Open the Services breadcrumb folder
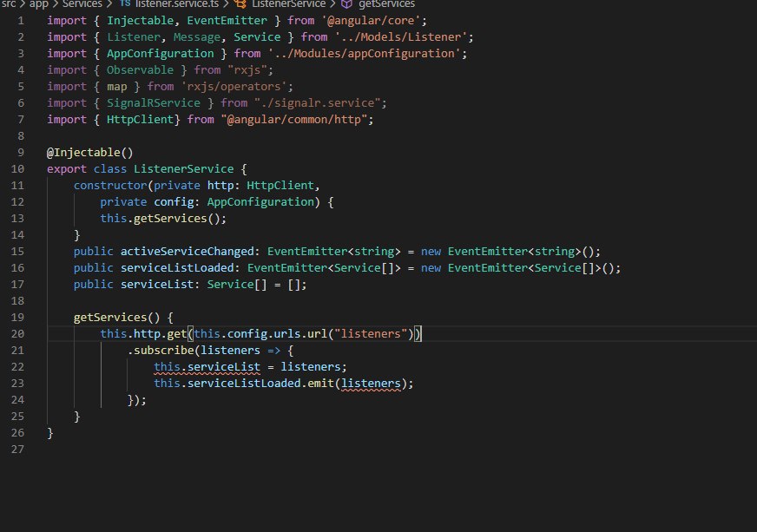757x532 pixels. click(x=82, y=3)
